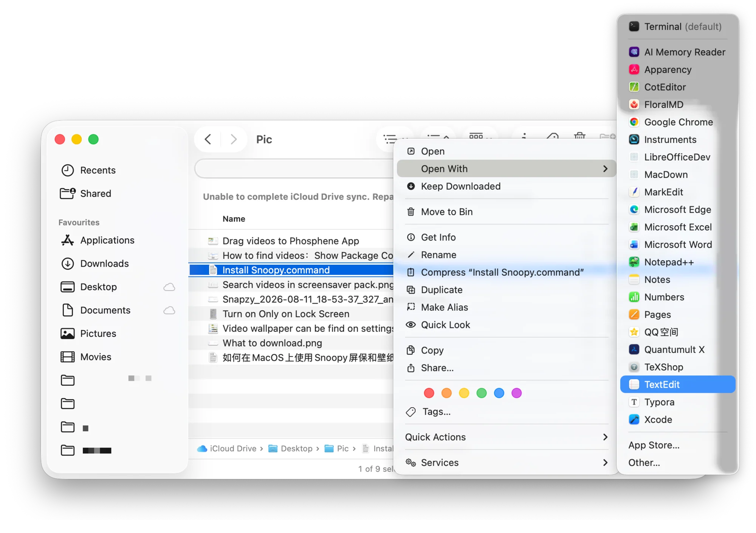
Task: Open Pictures in sidebar
Action: [117, 334]
